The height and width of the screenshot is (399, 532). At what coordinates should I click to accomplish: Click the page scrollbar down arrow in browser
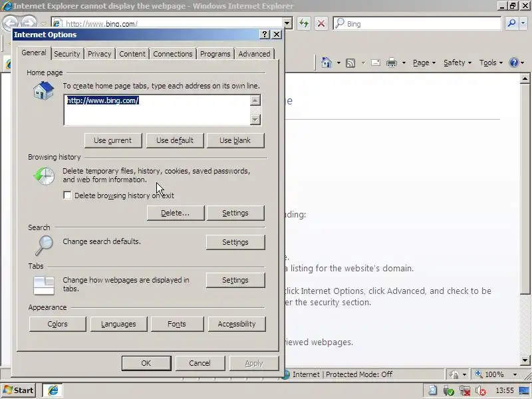525,360
